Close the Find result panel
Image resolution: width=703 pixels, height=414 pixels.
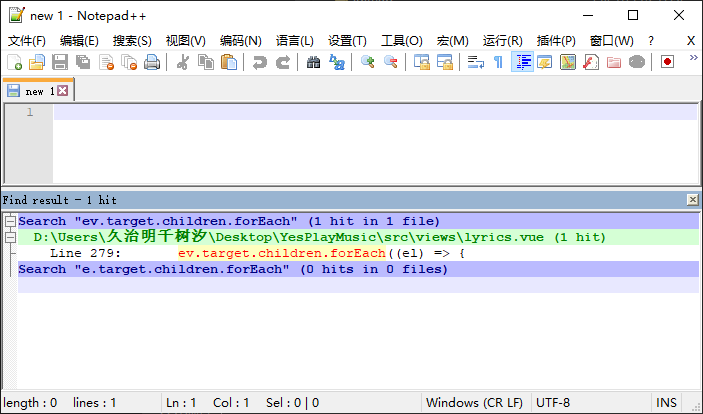(x=693, y=200)
